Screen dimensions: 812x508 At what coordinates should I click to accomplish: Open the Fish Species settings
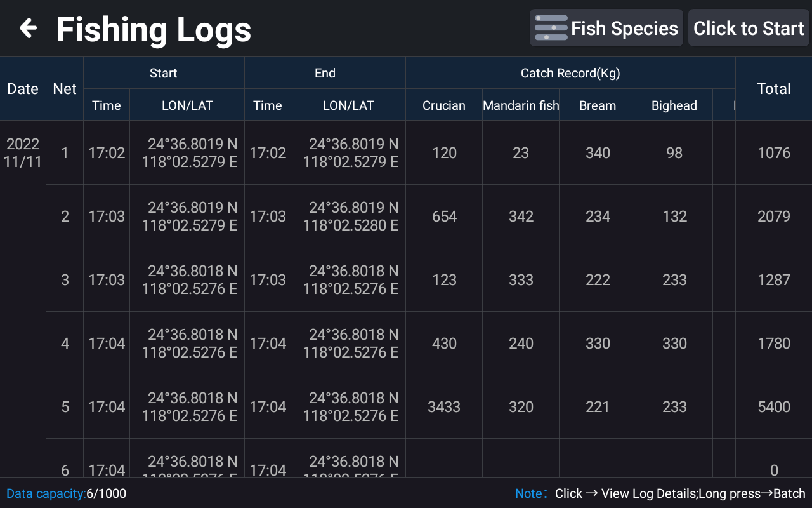606,28
